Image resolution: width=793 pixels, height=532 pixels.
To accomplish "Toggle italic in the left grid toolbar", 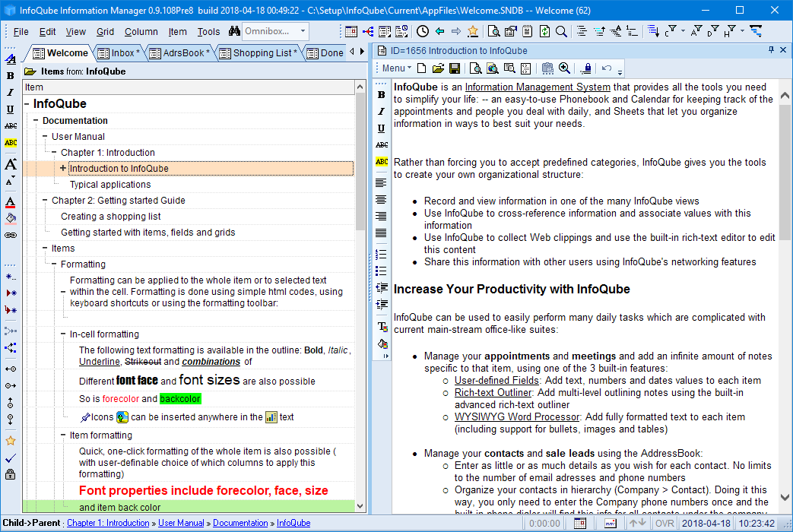I will 11,93.
